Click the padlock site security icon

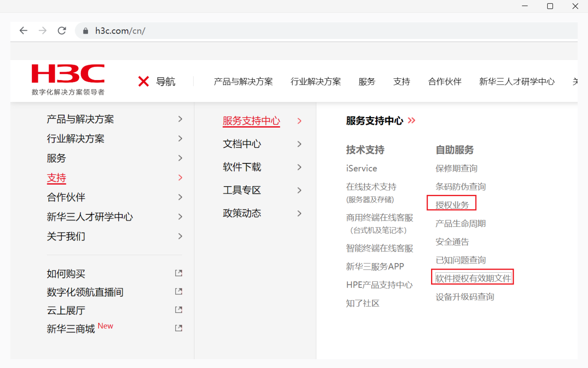pos(86,31)
